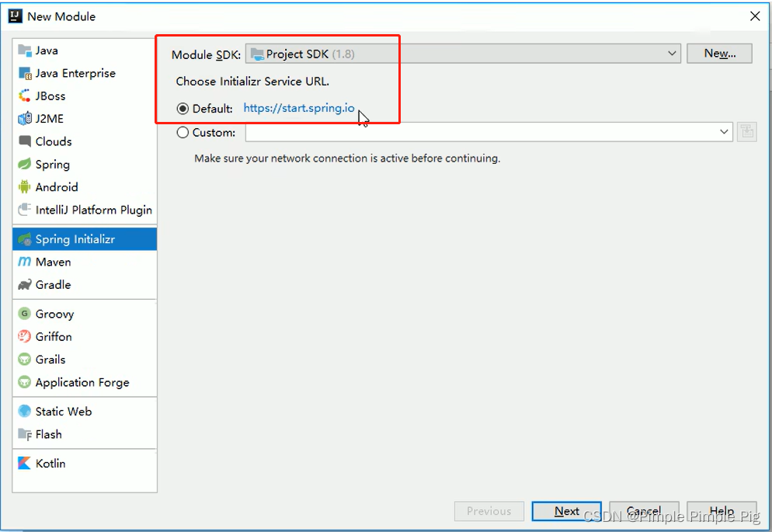Viewport: 772px width, 532px height.
Task: Click the Previous button
Action: (489, 511)
